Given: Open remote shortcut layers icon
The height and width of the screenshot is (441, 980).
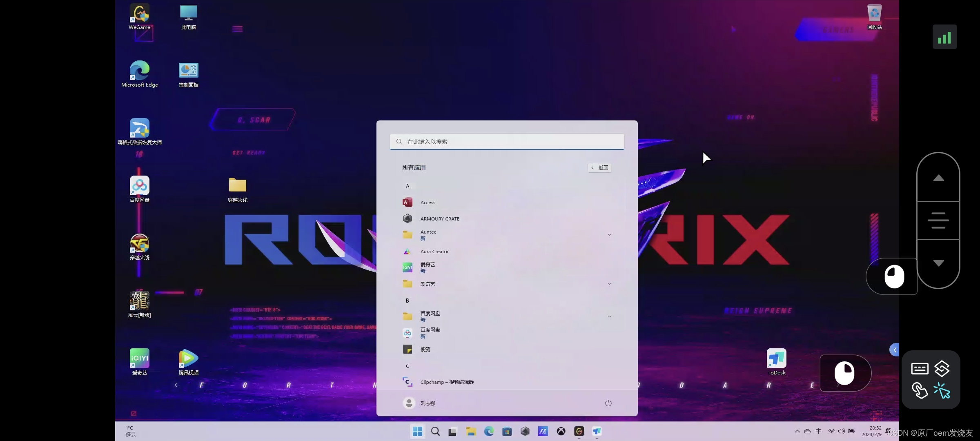Looking at the screenshot, I should 942,369.
